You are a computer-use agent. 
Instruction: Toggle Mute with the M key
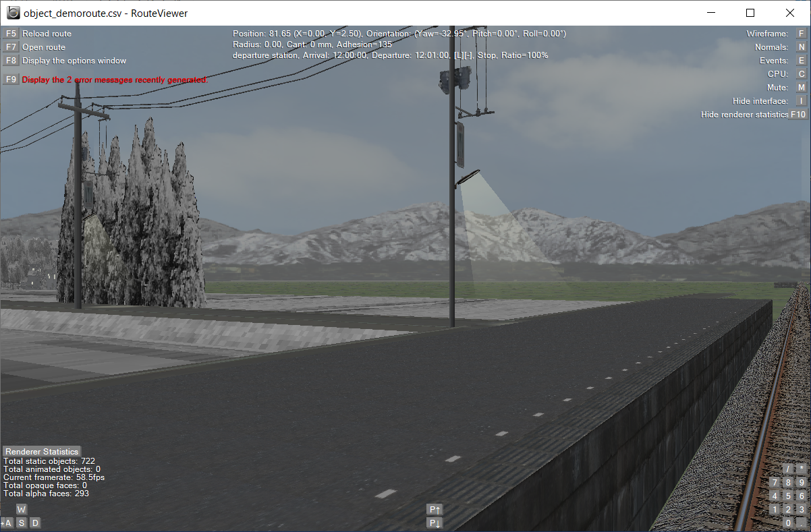point(802,87)
